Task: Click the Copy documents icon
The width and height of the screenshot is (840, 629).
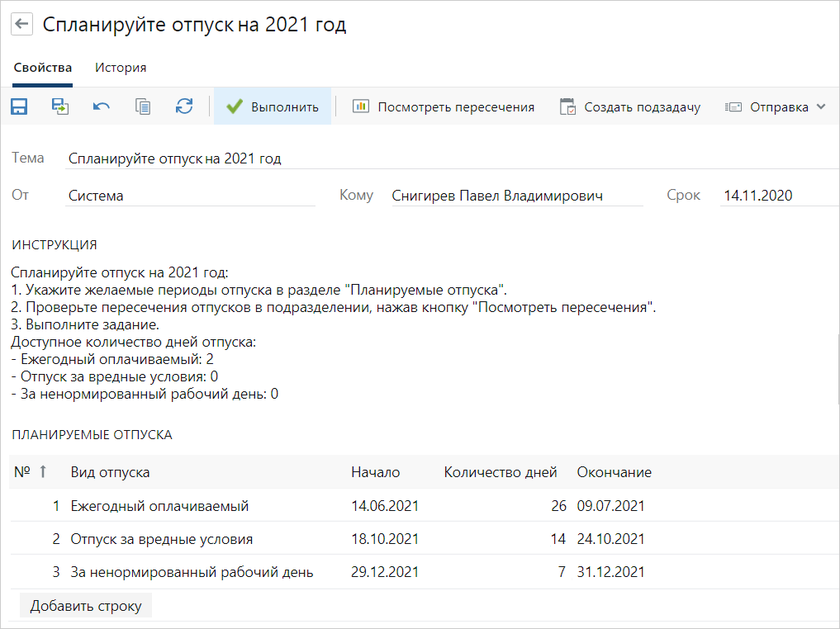Action: [143, 107]
